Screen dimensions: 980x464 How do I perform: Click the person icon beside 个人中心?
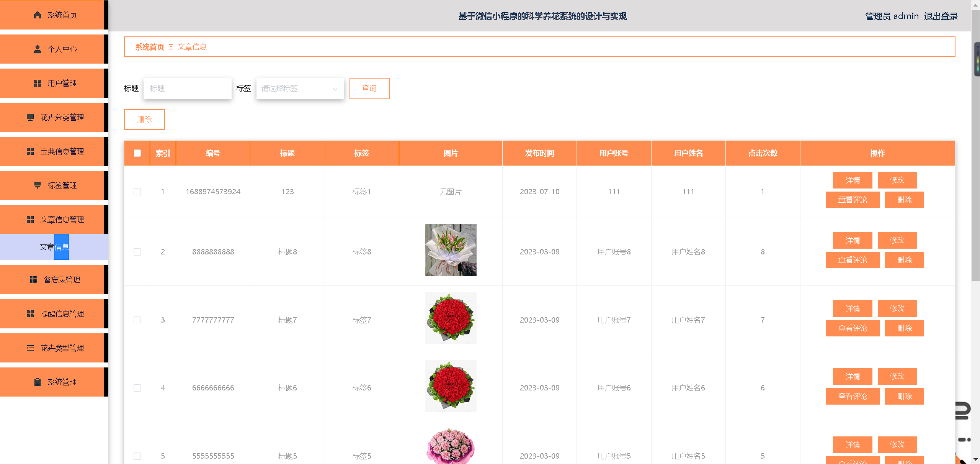[x=38, y=49]
